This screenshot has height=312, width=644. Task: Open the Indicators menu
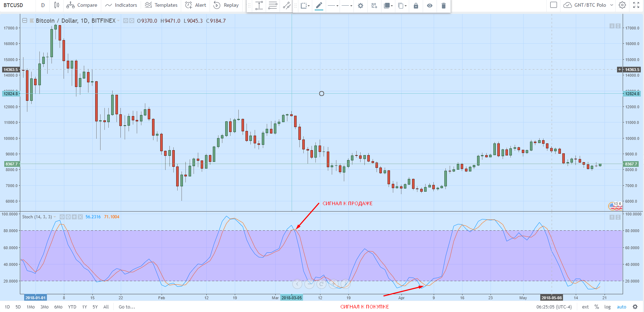coord(121,5)
